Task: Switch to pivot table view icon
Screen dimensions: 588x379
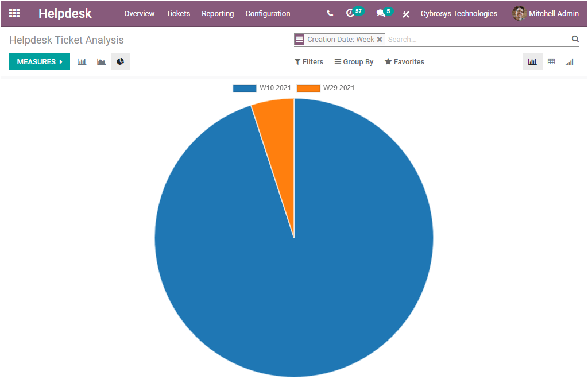Action: click(551, 61)
